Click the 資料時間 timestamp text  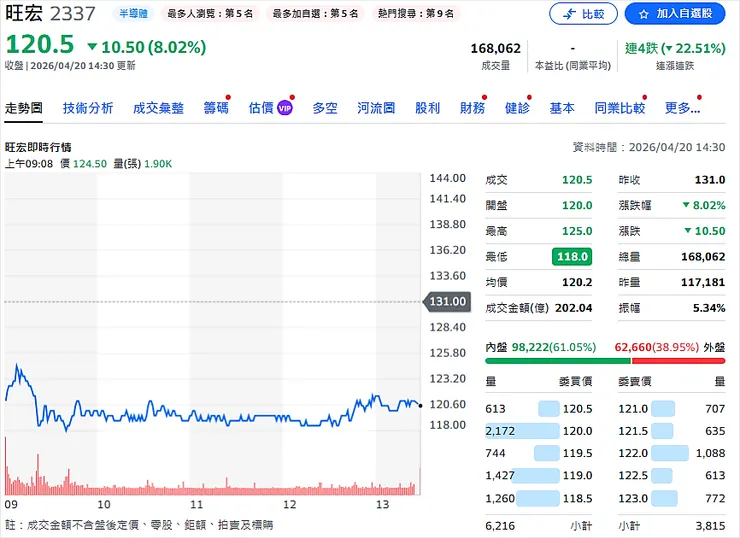tap(649, 147)
